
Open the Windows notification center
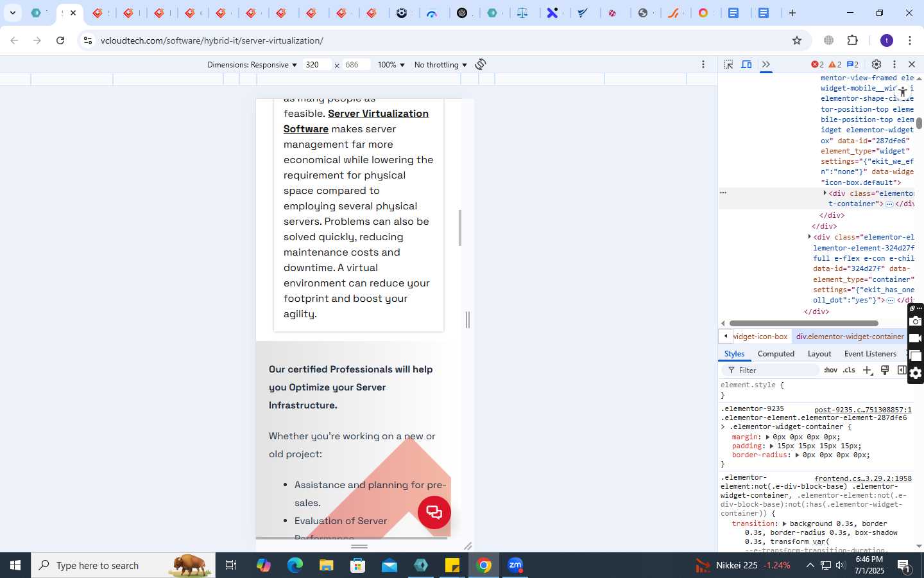click(904, 565)
